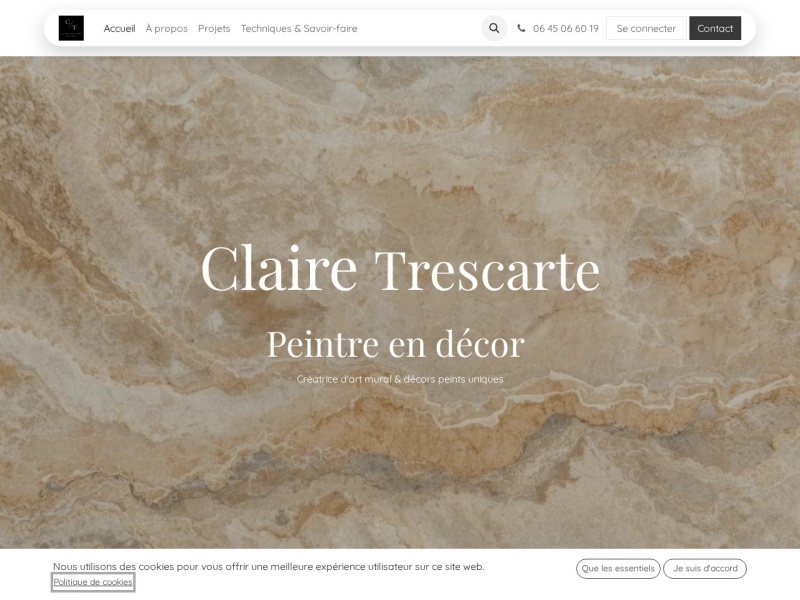Click the phone handset icon
This screenshot has width=800, height=600.
(x=521, y=28)
